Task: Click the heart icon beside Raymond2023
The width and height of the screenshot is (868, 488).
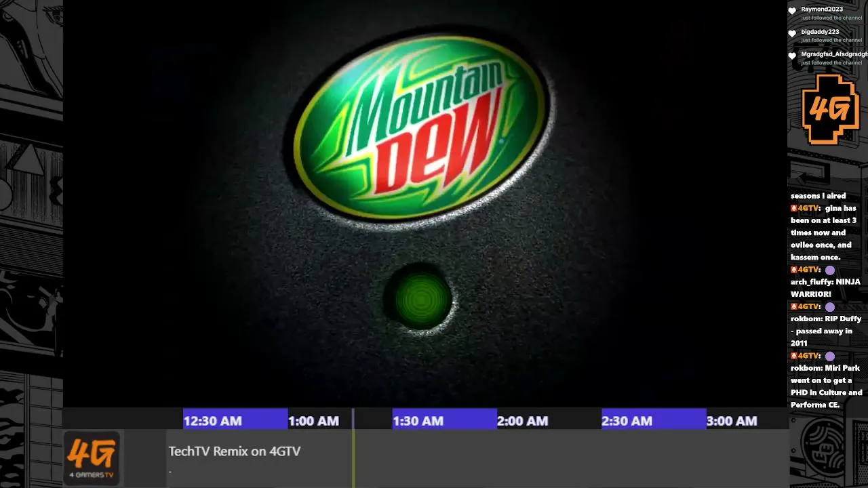Action: tap(792, 12)
